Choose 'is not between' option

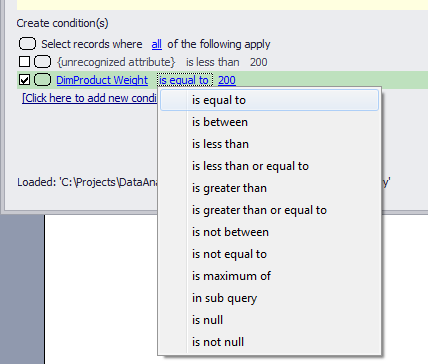(269, 232)
